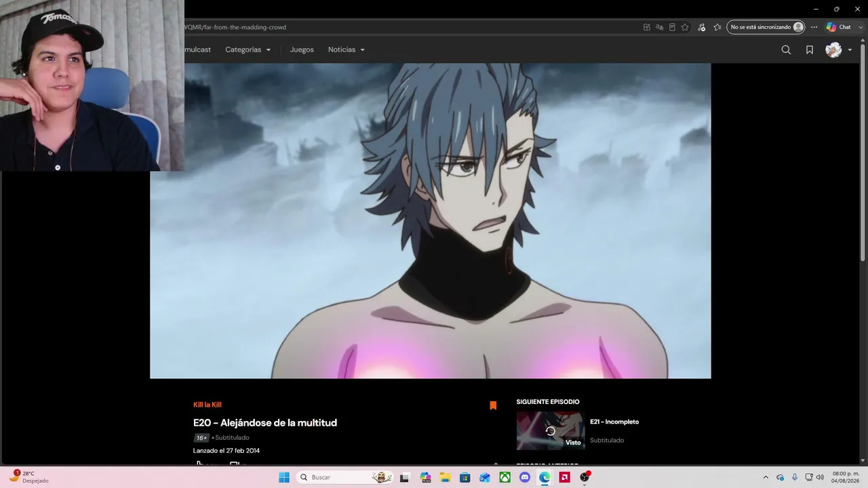
Task: Open Microsoft Store from the taskbar
Action: tap(465, 477)
